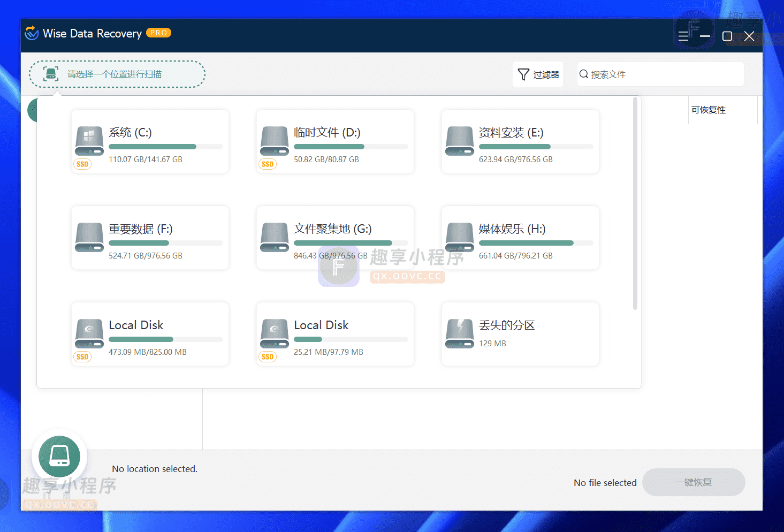Open the 请选择一个位置进行扫描 location selector
Screen dimensions: 784x532
[117, 74]
